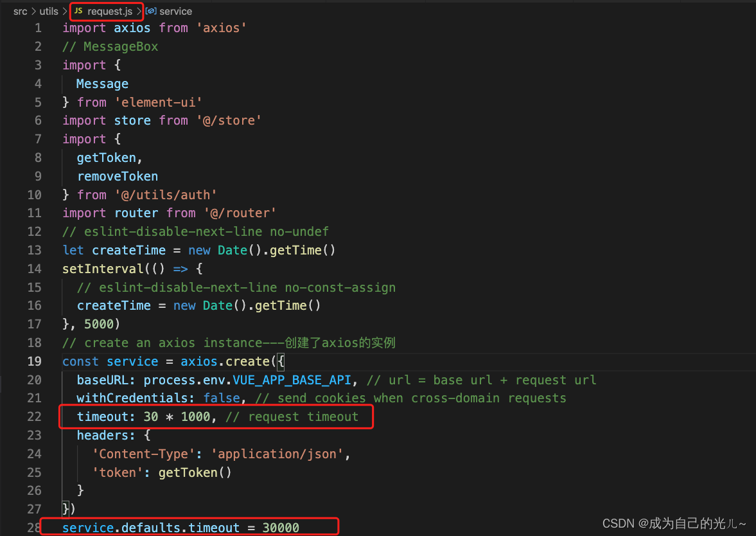Click withCredentials property on line 21
Viewport: 756px width, 536px height.
point(132,398)
